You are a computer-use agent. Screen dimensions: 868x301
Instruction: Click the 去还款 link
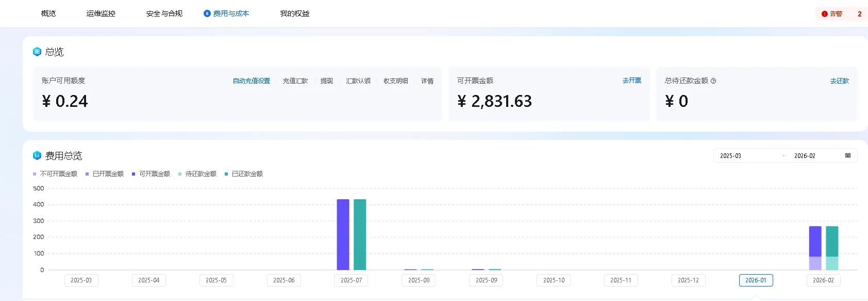[839, 81]
